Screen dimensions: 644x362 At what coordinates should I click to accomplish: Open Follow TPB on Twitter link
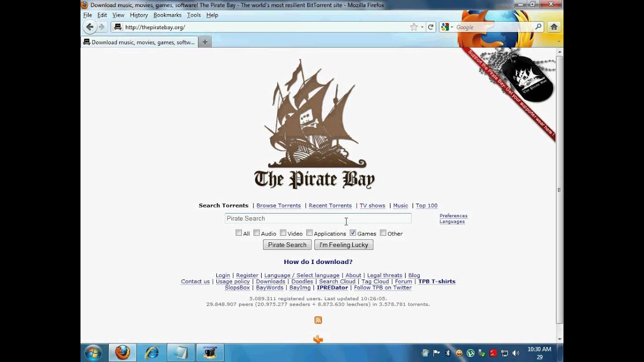coord(383,288)
